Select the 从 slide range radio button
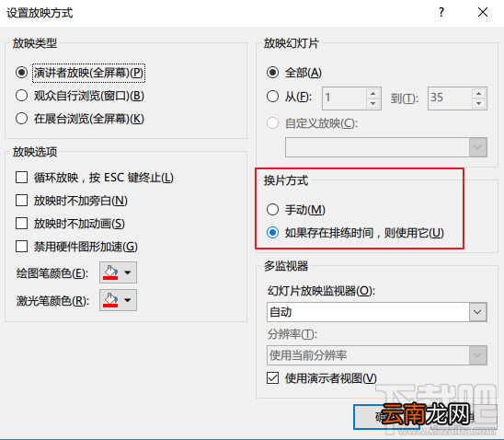 coord(272,96)
